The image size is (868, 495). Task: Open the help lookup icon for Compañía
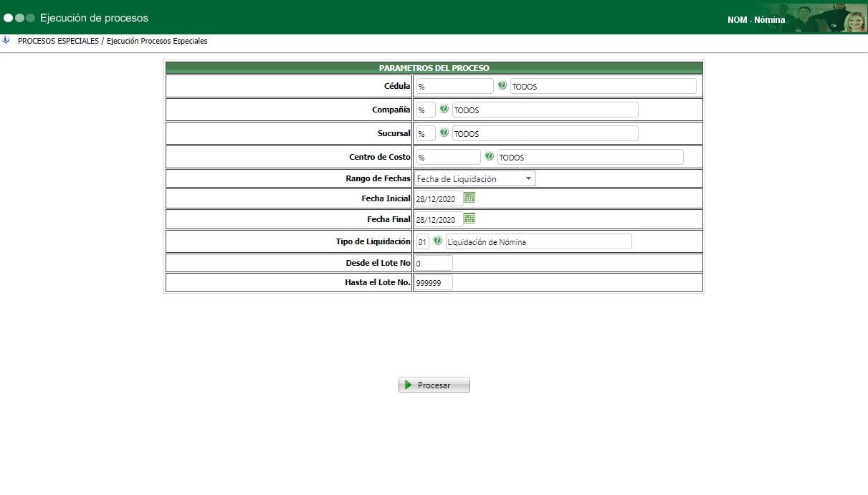coord(444,109)
